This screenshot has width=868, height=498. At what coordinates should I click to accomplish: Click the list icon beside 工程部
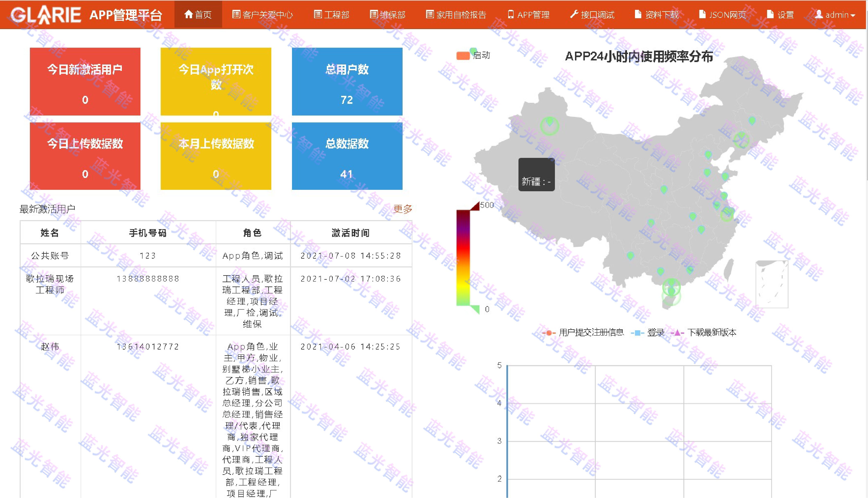pos(318,14)
